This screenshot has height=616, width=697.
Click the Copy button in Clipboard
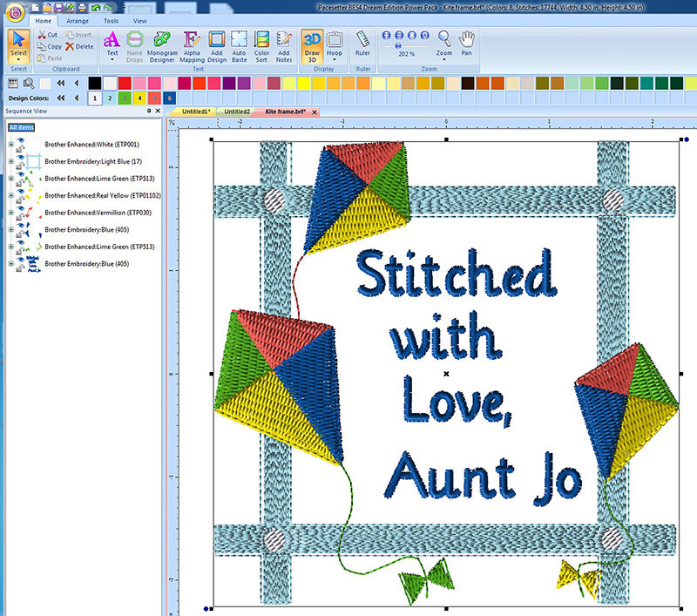point(49,46)
